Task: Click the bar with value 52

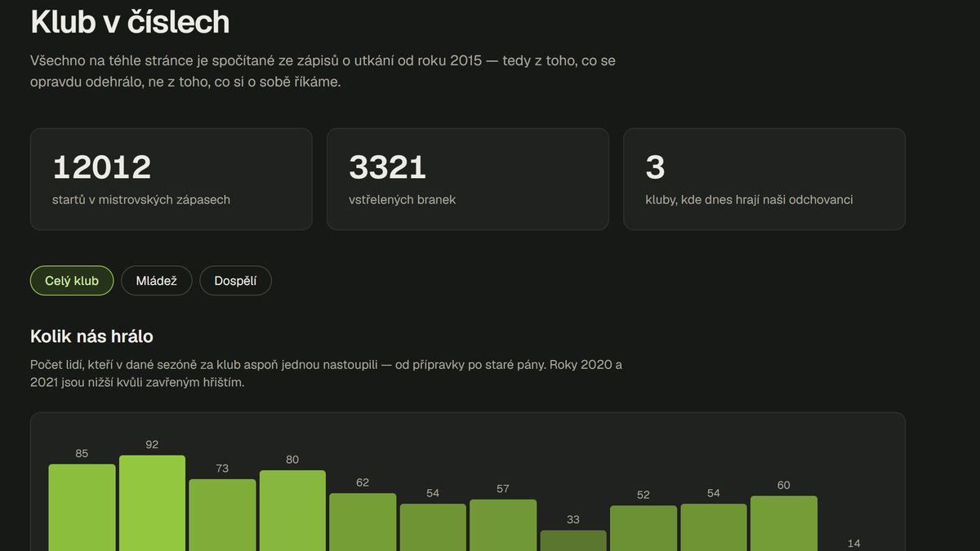Action: point(644,528)
